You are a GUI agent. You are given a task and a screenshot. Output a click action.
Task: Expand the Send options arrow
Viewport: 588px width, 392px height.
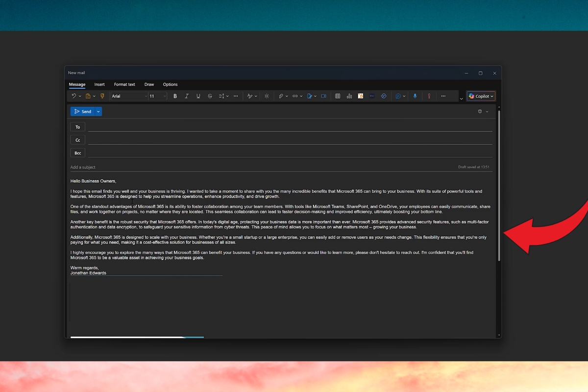(x=98, y=111)
